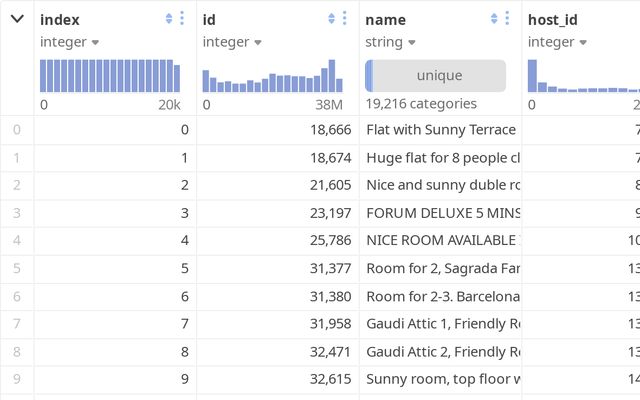Change id column integer type
The width and height of the screenshot is (640, 400).
click(x=232, y=42)
